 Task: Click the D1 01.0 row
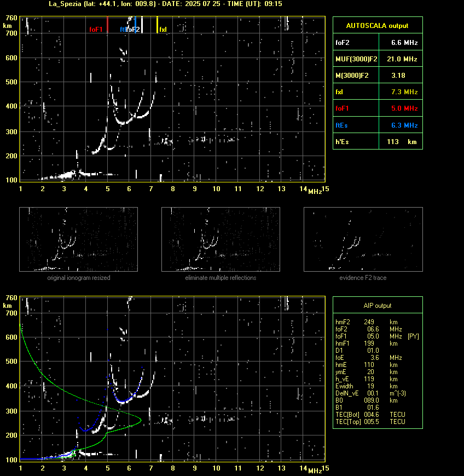click(x=357, y=351)
